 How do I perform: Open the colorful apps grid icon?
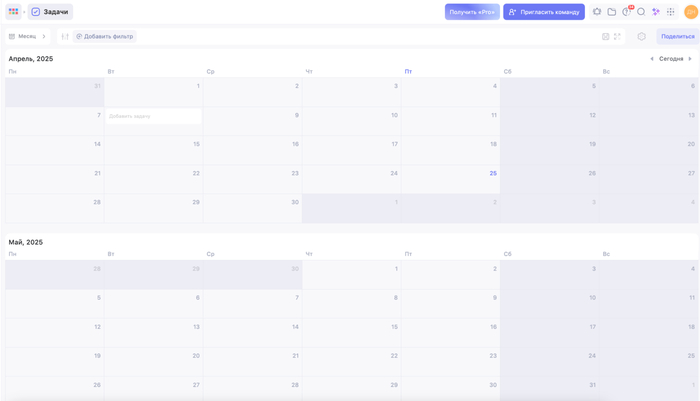point(13,12)
